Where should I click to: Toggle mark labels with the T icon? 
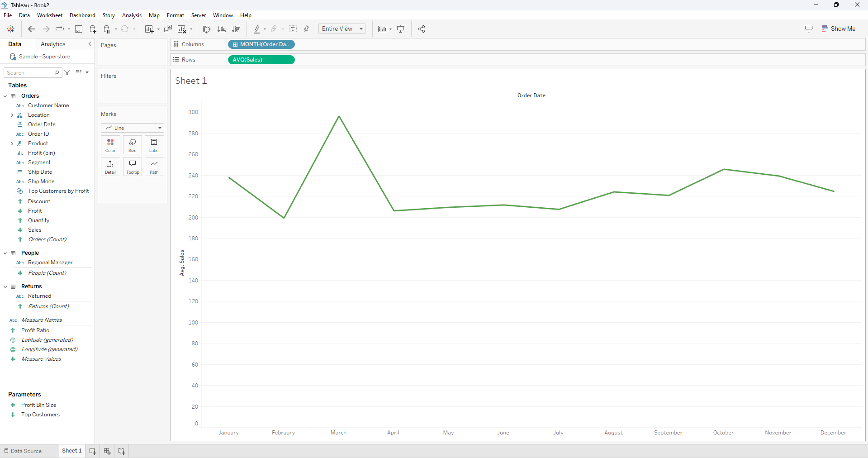click(x=293, y=29)
